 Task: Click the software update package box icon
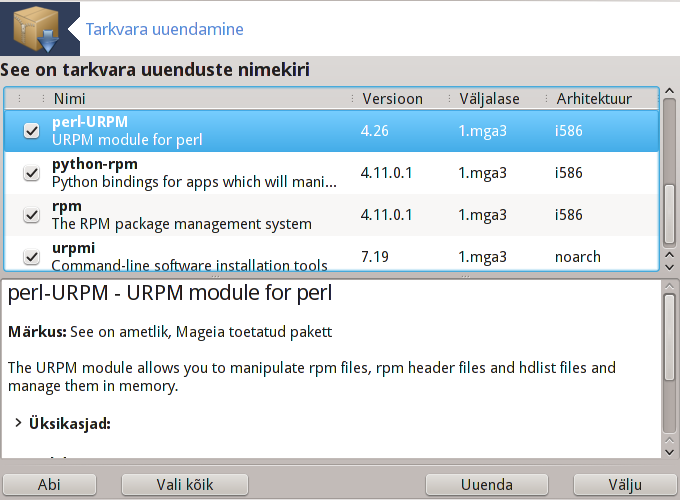(x=36, y=29)
